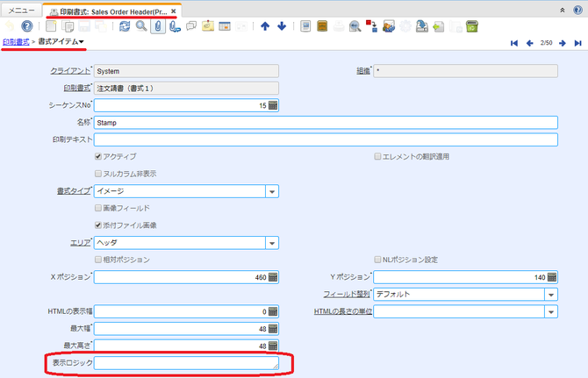Open the 書式タイプ dropdown arrow

pyautogui.click(x=272, y=191)
